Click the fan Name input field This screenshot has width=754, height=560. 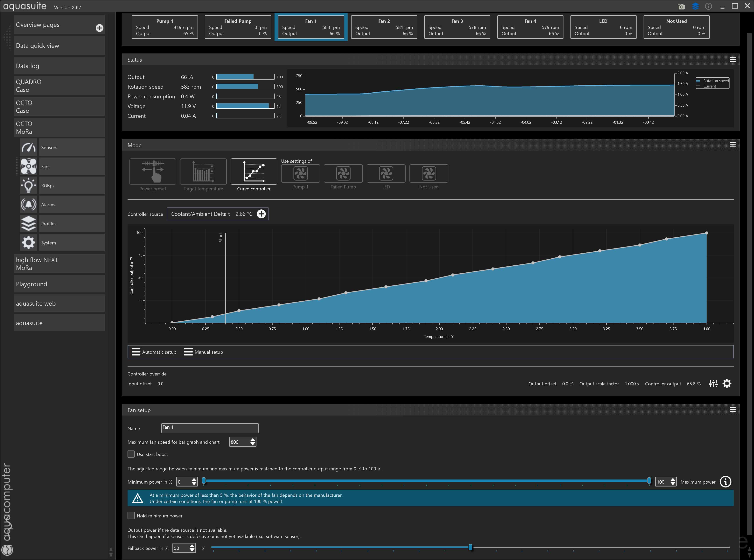pos(210,428)
